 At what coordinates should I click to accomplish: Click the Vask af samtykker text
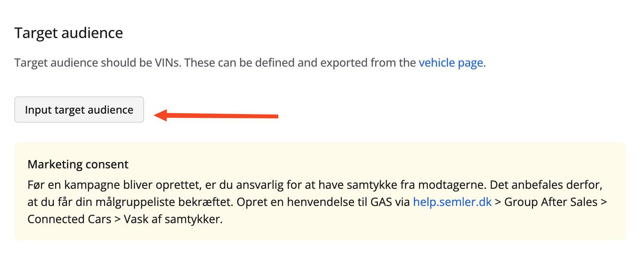pyautogui.click(x=173, y=219)
